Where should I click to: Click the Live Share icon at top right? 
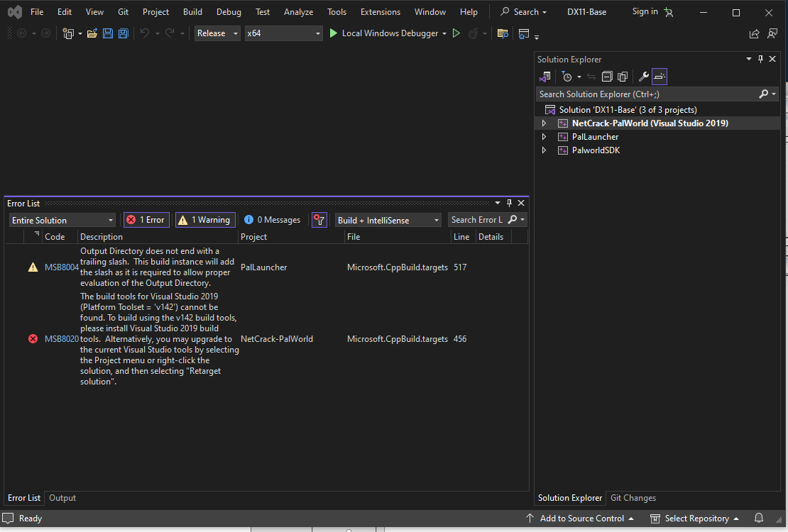(x=755, y=33)
